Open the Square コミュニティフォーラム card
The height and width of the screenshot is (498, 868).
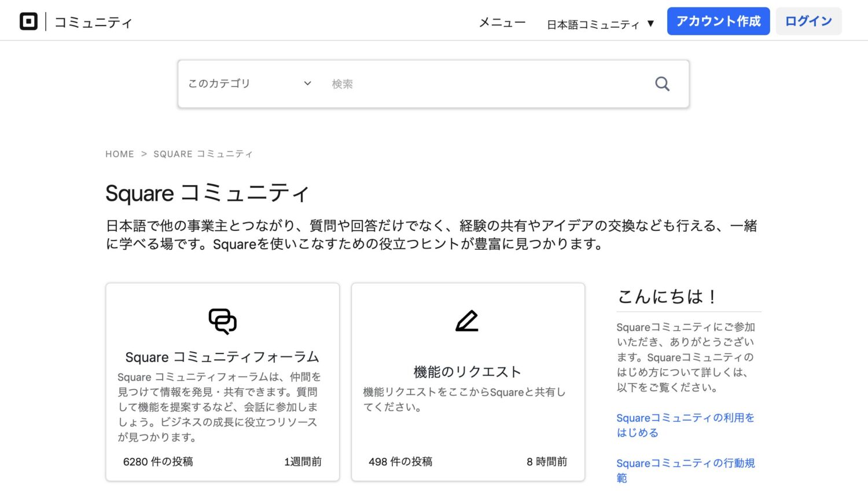(222, 357)
